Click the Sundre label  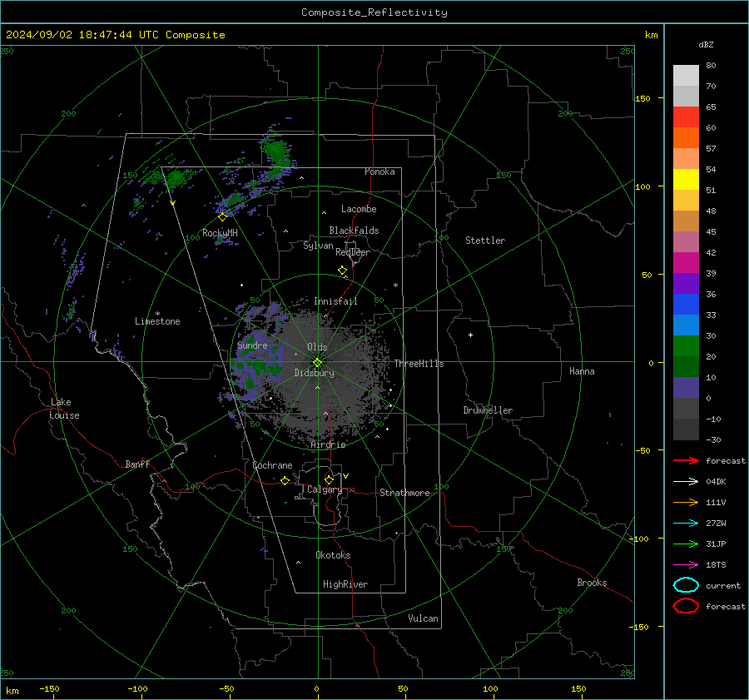[252, 345]
